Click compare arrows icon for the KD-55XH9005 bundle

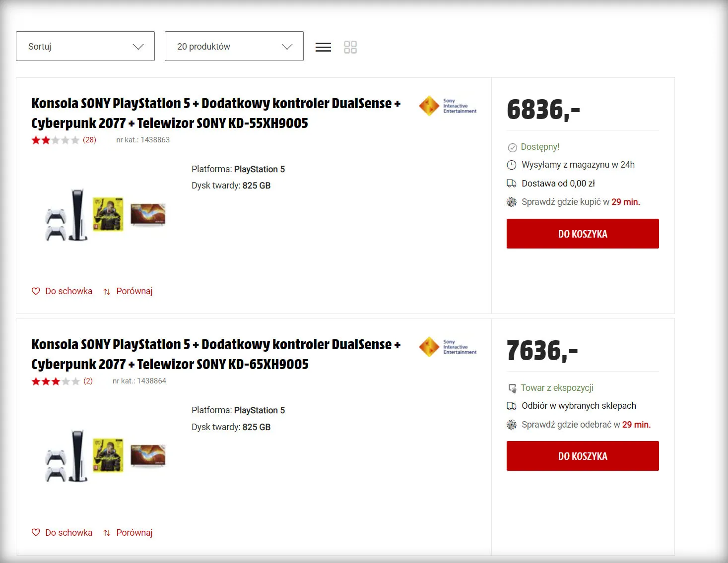pos(107,292)
